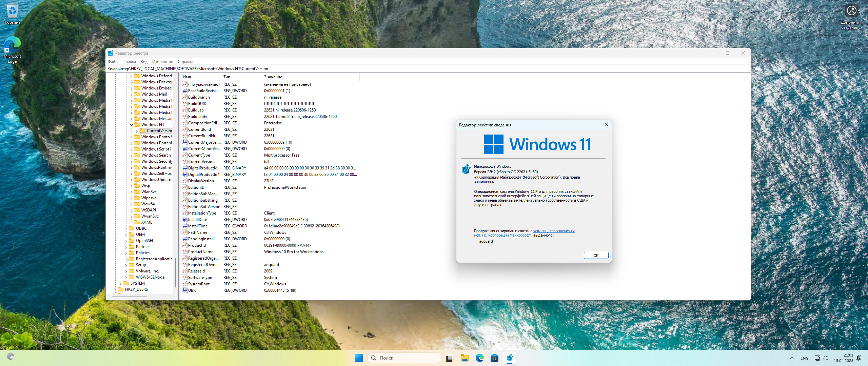
Task: Open Registry Editor icon on the taskbar
Action: click(x=510, y=358)
